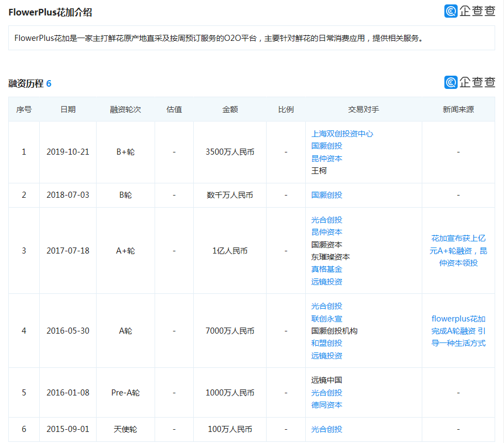Select the amount 1000万人民币

[230, 393]
